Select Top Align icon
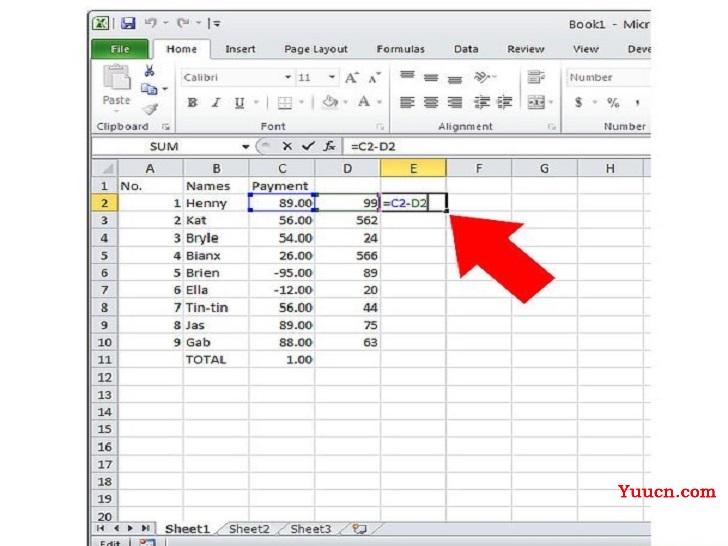 click(x=407, y=76)
